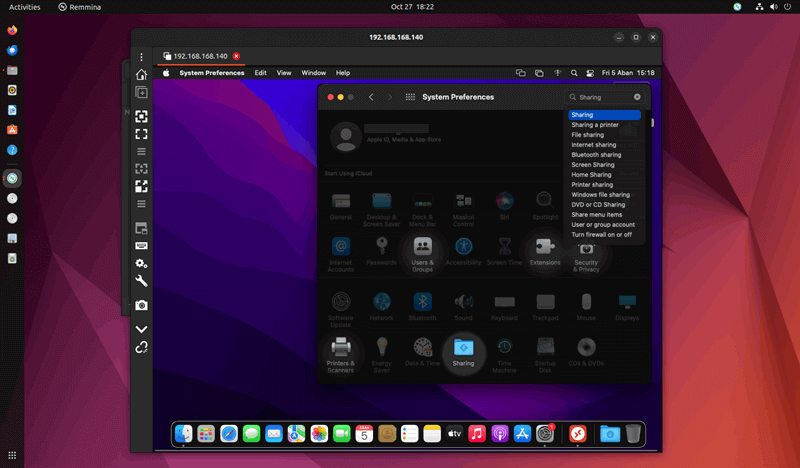Select 'Screen Sharing' from search suggestions

coord(593,165)
